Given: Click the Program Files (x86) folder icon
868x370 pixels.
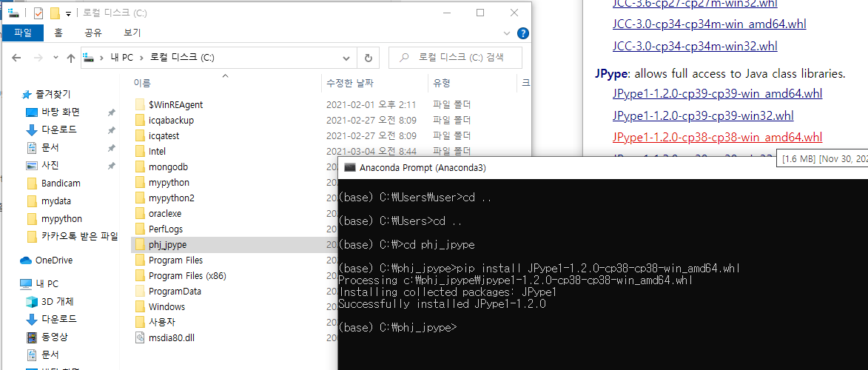Looking at the screenshot, I should tap(140, 275).
